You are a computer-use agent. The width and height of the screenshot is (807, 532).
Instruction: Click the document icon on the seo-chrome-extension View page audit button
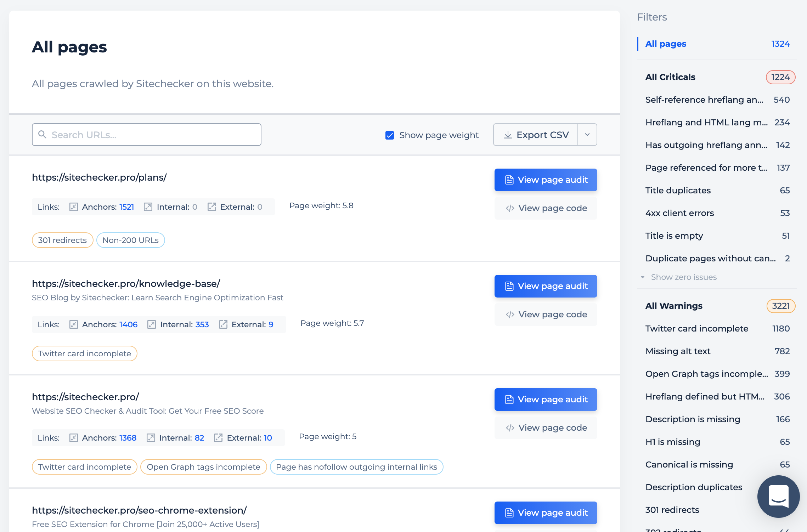tap(509, 513)
